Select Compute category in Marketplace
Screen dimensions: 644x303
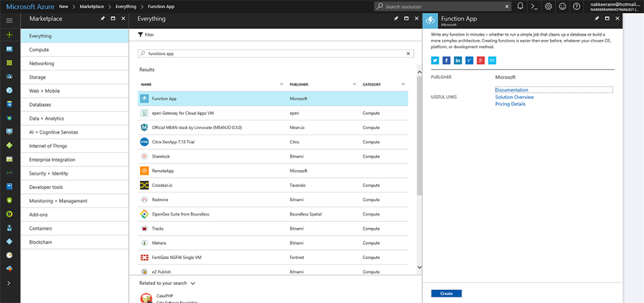[x=39, y=50]
